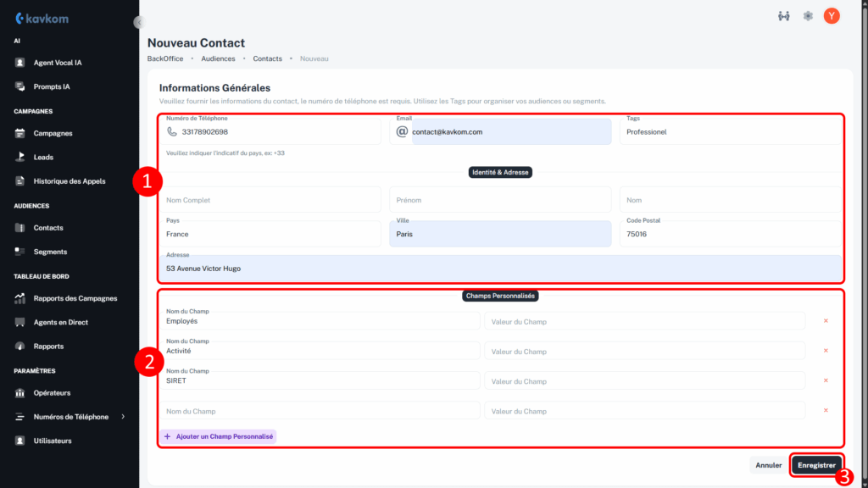Remove the SIRET custom field row

click(x=826, y=380)
